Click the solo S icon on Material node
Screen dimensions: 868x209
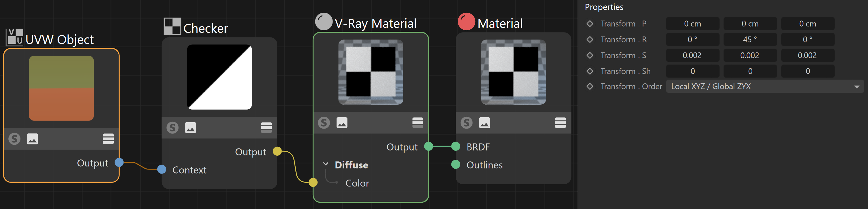[466, 123]
